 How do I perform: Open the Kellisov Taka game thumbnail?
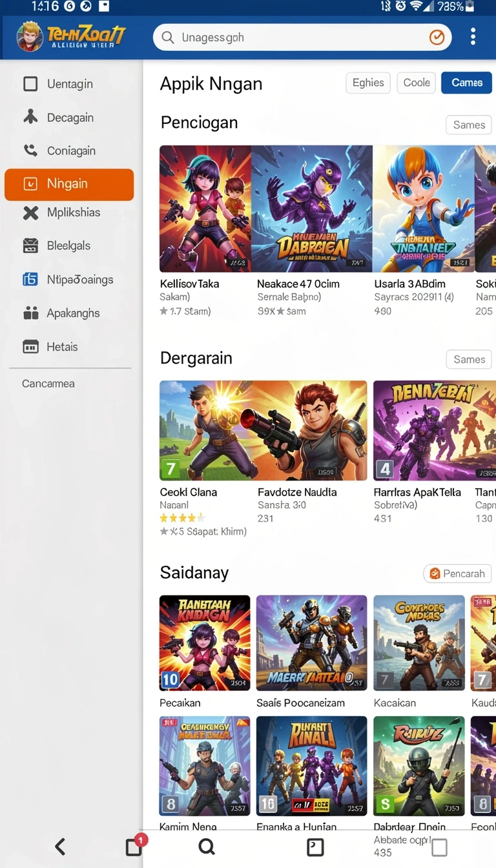(205, 209)
